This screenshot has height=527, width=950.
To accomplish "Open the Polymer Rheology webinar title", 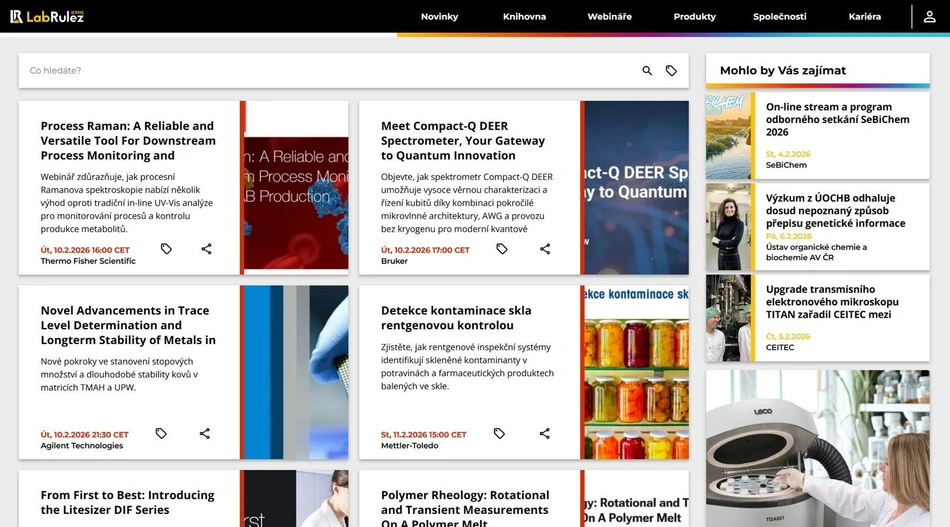I will pyautogui.click(x=464, y=502).
